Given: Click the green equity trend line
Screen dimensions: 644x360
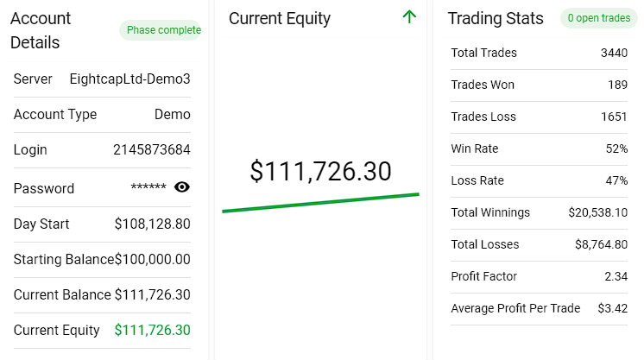Looking at the screenshot, I should click(320, 202).
